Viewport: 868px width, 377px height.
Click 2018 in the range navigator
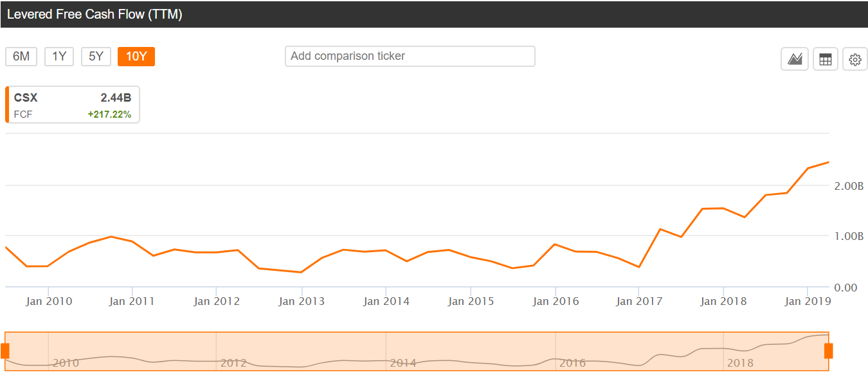point(740,363)
